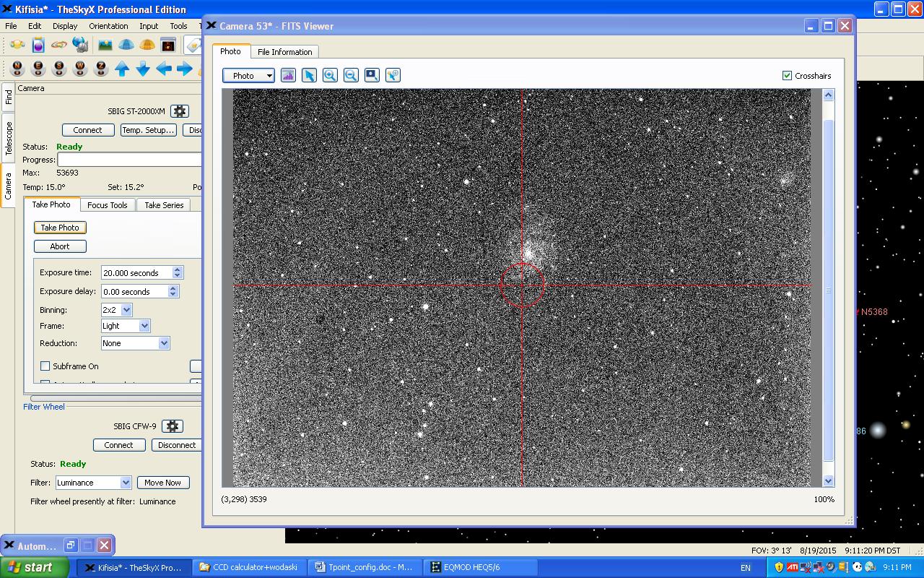Click the blue Move Up arrow

(x=122, y=69)
